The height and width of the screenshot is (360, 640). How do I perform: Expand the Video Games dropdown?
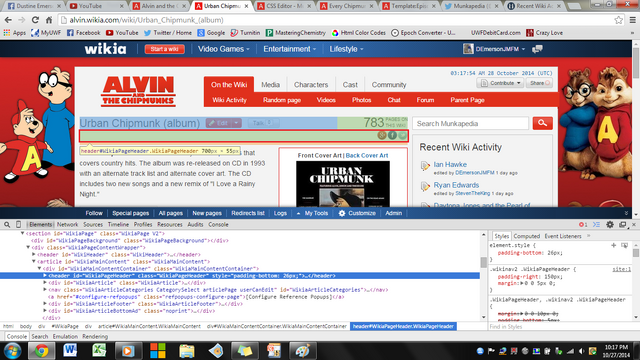[x=223, y=49]
